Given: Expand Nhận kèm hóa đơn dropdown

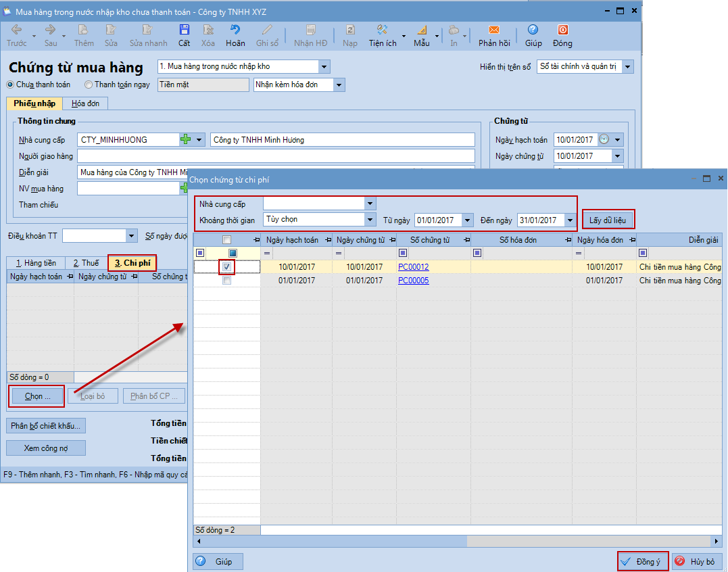Looking at the screenshot, I should (339, 85).
